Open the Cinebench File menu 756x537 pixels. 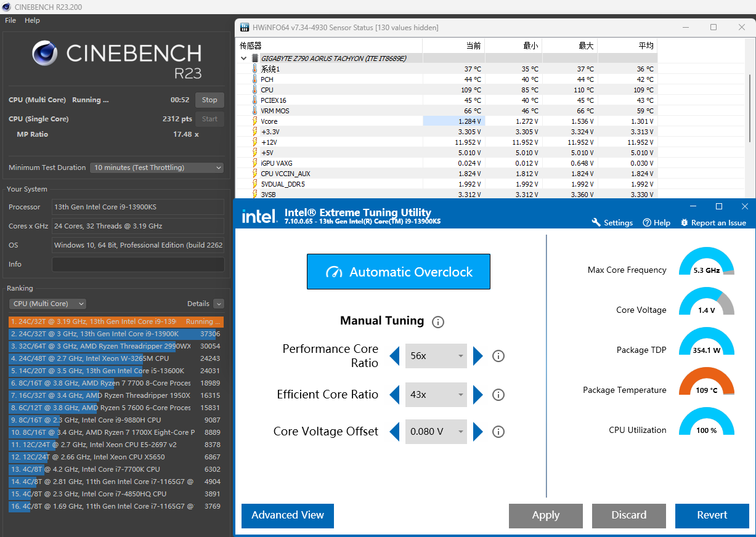[10, 20]
